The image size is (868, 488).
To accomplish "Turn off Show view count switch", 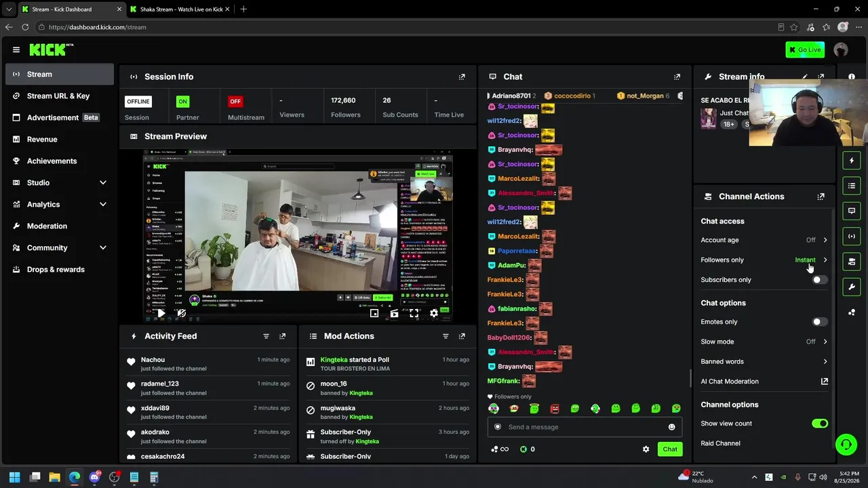I will point(820,424).
